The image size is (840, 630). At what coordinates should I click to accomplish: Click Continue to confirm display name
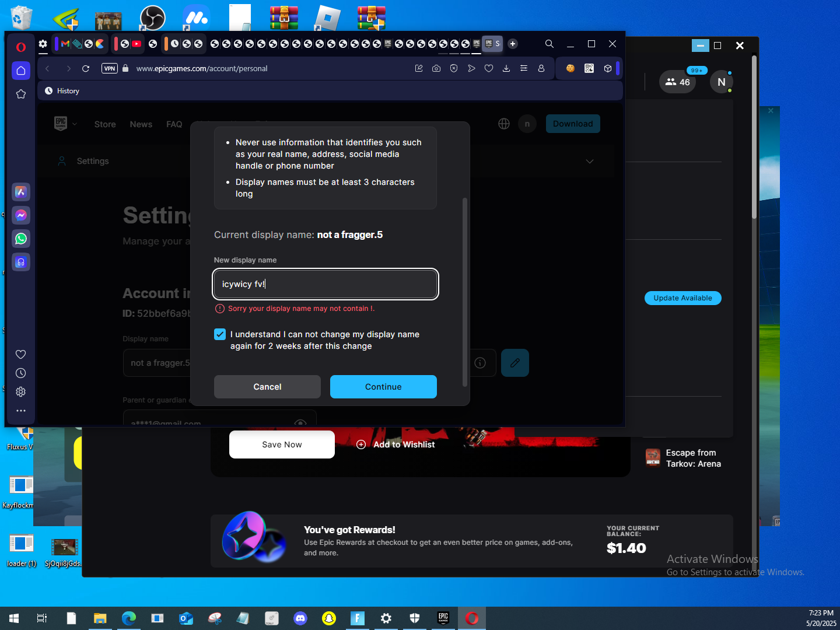click(383, 387)
